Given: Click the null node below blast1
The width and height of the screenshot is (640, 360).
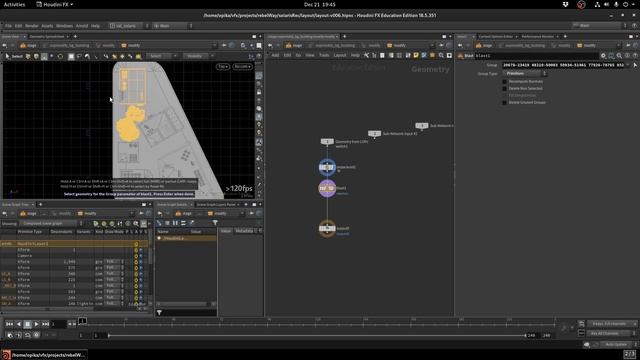Looking at the screenshot, I should 327,228.
